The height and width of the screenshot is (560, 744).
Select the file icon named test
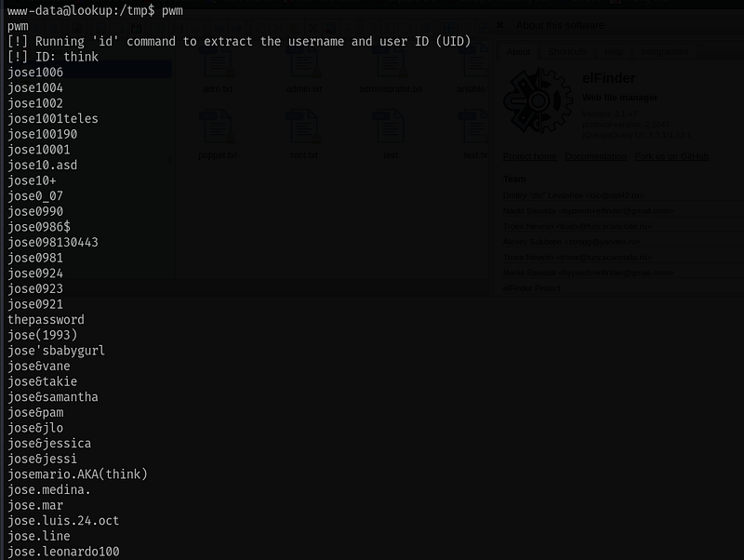[391, 127]
